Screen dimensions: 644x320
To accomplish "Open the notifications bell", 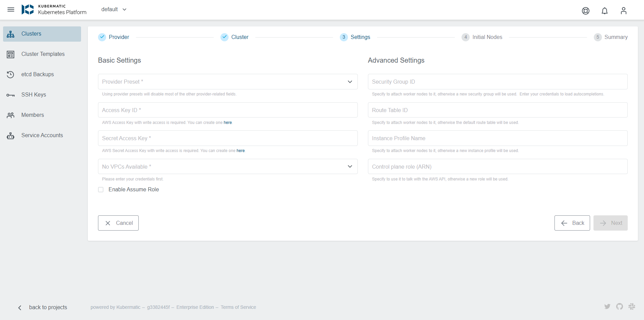I will pyautogui.click(x=604, y=11).
